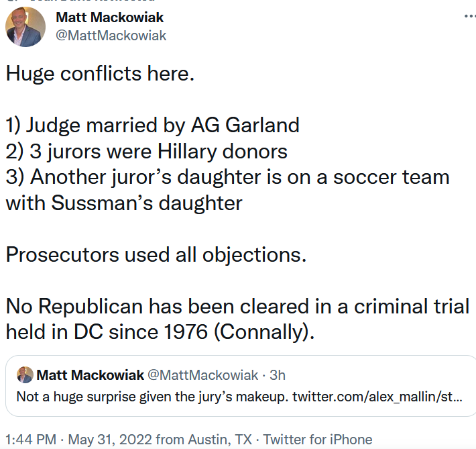The image size is (476, 449).
Task: Click the 'Judge married by AG Garland' line
Action: (163, 126)
